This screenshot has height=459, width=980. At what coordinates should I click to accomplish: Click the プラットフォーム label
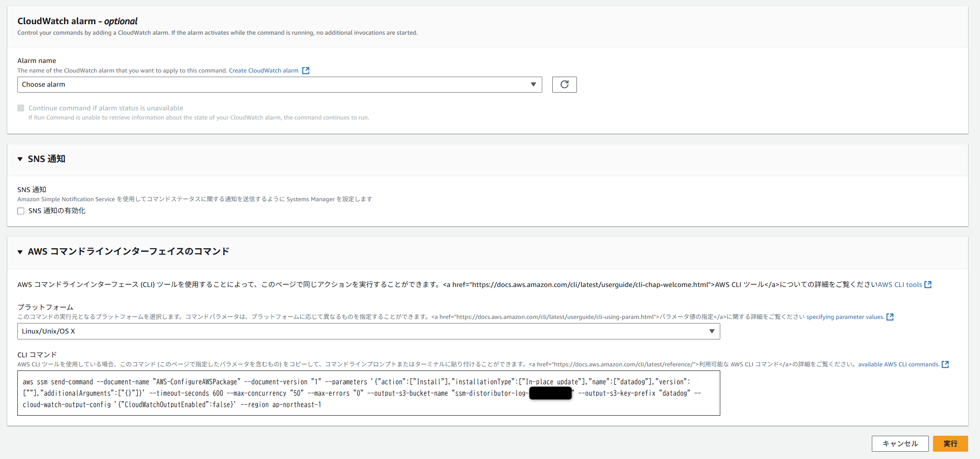(x=45, y=307)
